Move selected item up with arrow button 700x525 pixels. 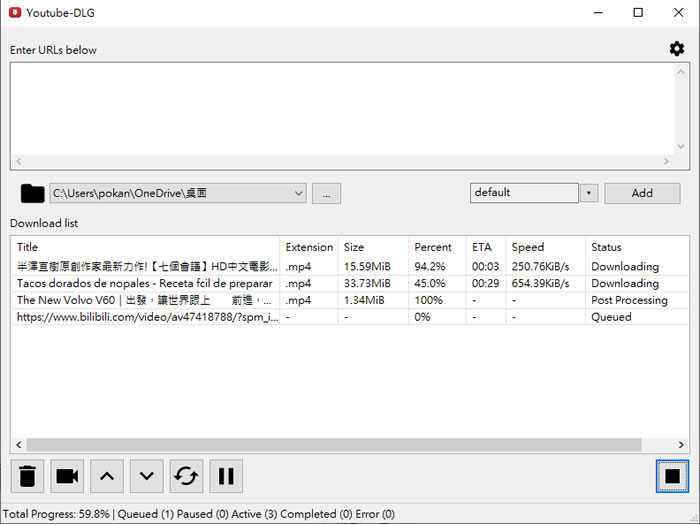[107, 476]
